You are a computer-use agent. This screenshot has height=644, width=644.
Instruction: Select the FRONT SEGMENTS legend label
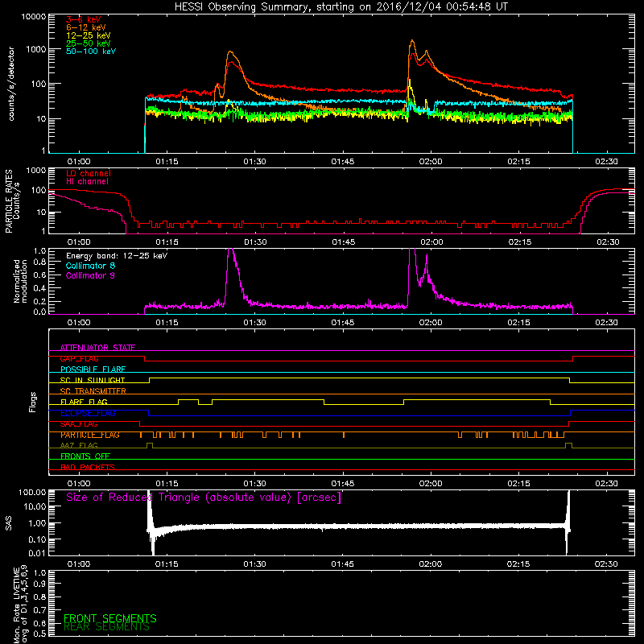click(x=110, y=618)
